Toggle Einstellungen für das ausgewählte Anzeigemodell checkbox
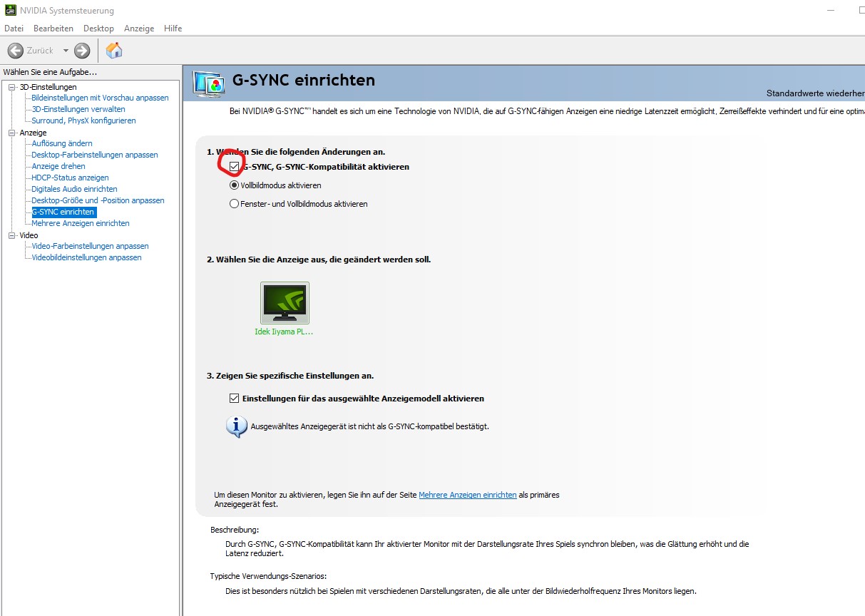 (x=235, y=398)
